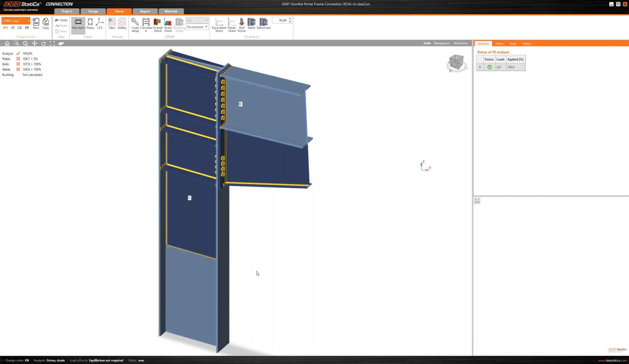Expand the LE1 row in FE analysis status
Viewport: 629px width, 364px height.
pos(480,67)
